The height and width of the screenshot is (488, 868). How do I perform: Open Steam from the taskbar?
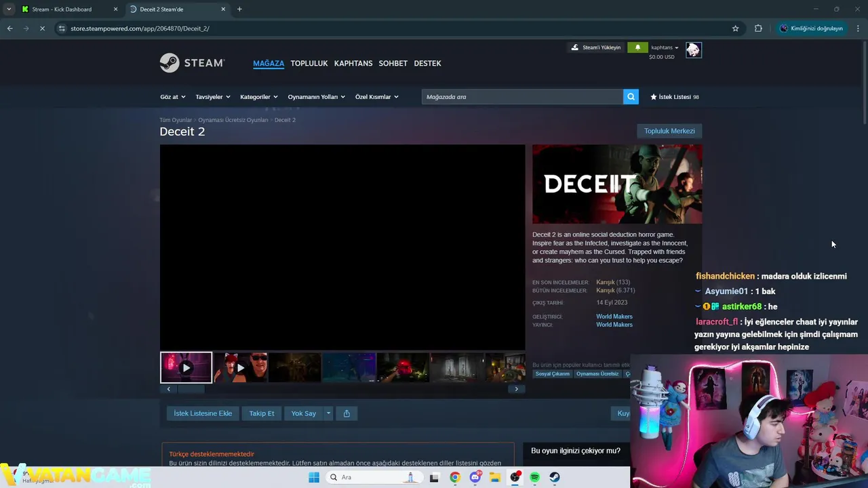pyautogui.click(x=554, y=477)
